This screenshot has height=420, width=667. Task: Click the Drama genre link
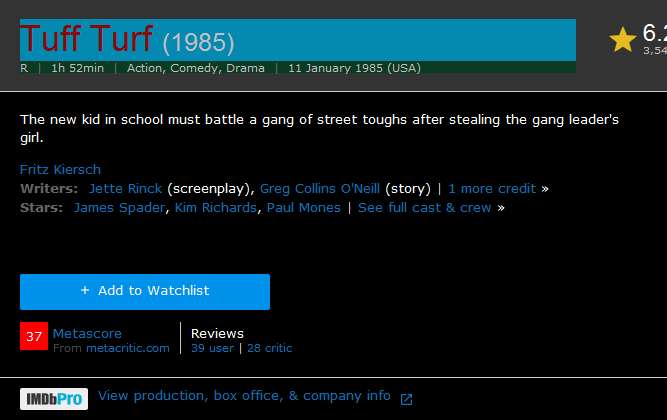click(245, 68)
